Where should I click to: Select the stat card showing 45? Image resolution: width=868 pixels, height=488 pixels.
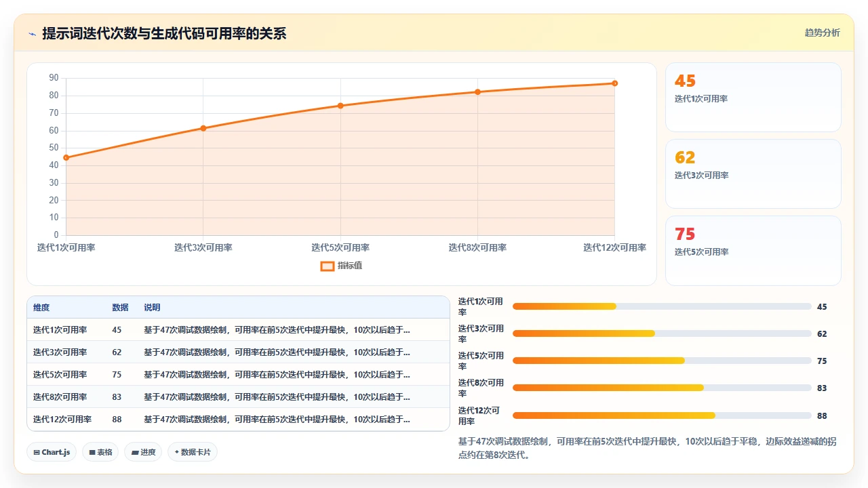pyautogui.click(x=753, y=97)
